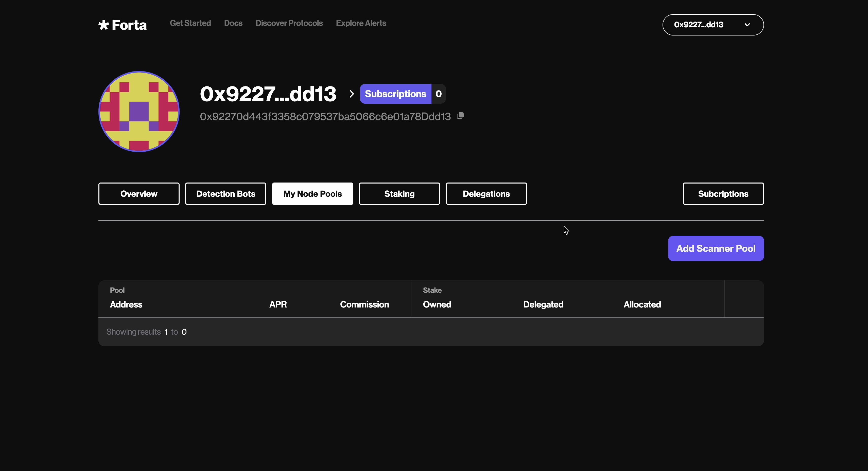This screenshot has width=868, height=471.
Task: Click the large 0x9227...dd13 heading
Action: click(268, 94)
